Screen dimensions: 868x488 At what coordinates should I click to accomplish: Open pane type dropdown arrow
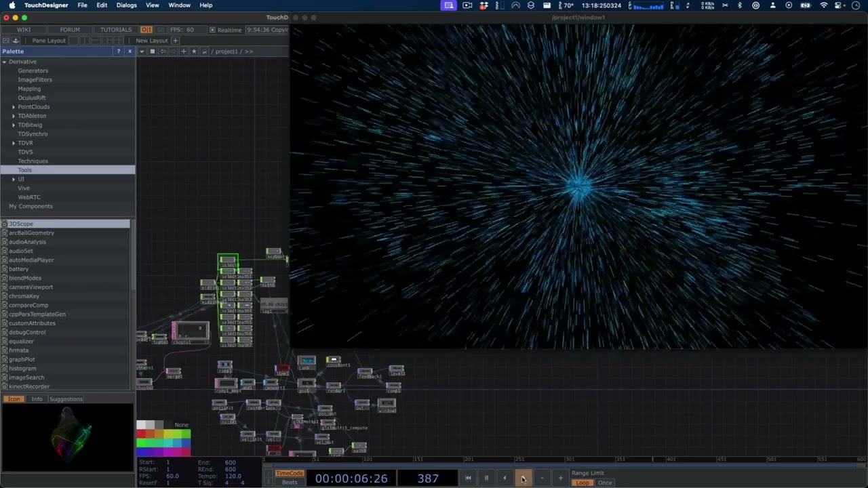(x=142, y=52)
